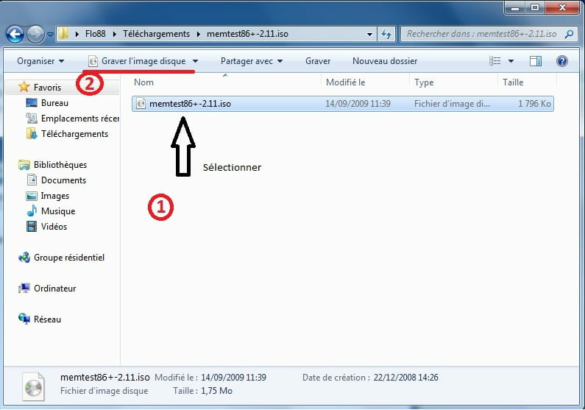Go back with the blue Back arrow
The height and width of the screenshot is (410, 585).
[15, 34]
